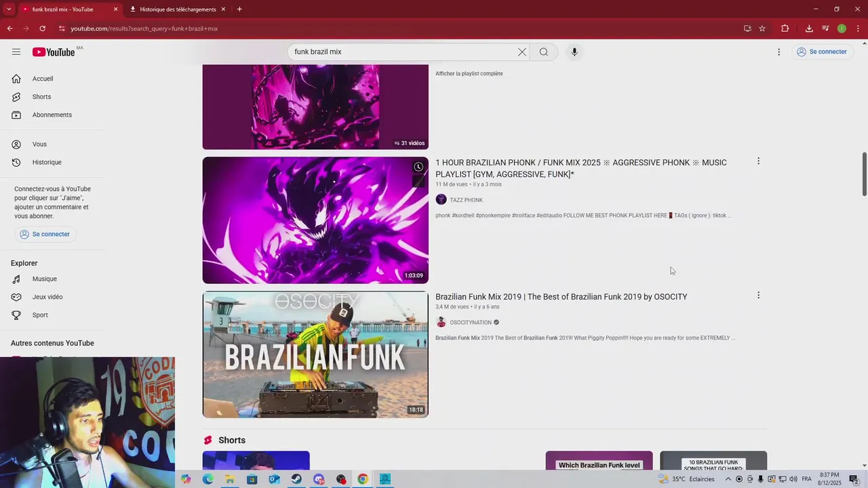The height and width of the screenshot is (488, 868).
Task: Show hidden tray icons chevron
Action: pyautogui.click(x=728, y=479)
